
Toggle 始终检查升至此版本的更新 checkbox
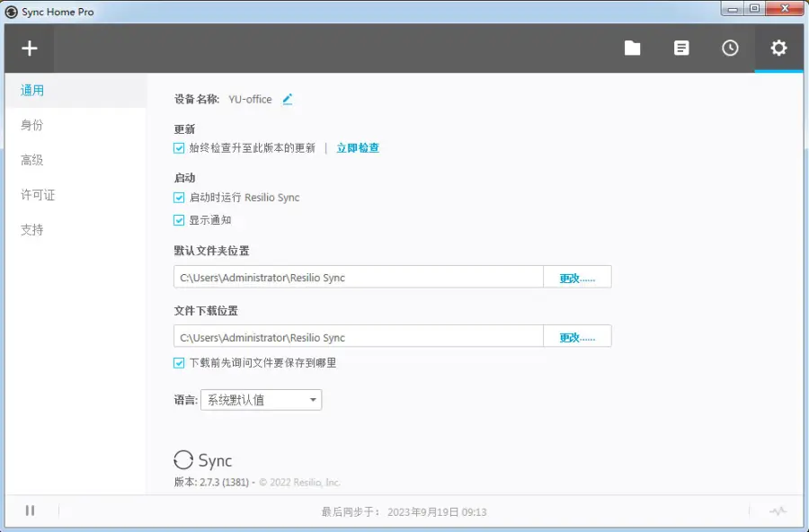click(179, 148)
